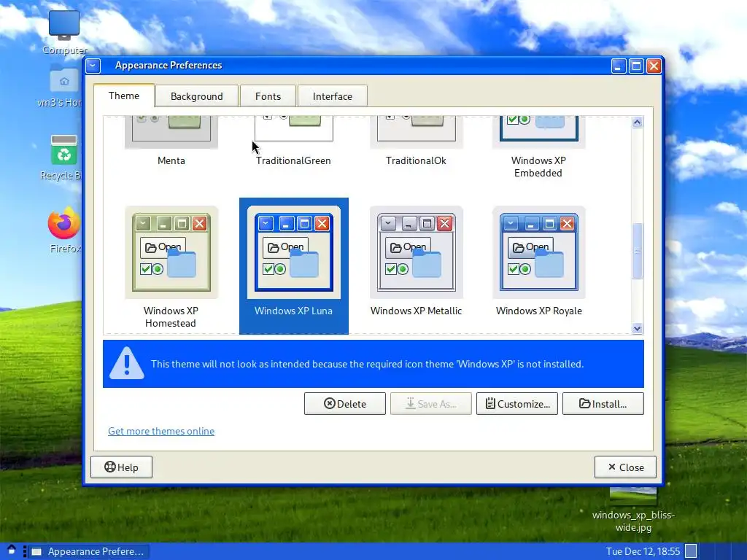Viewport: 747px width, 560px height.
Task: Open the Help button
Action: [122, 467]
